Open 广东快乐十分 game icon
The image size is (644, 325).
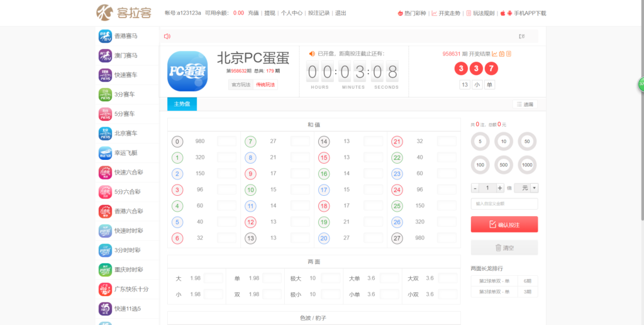[x=105, y=289]
